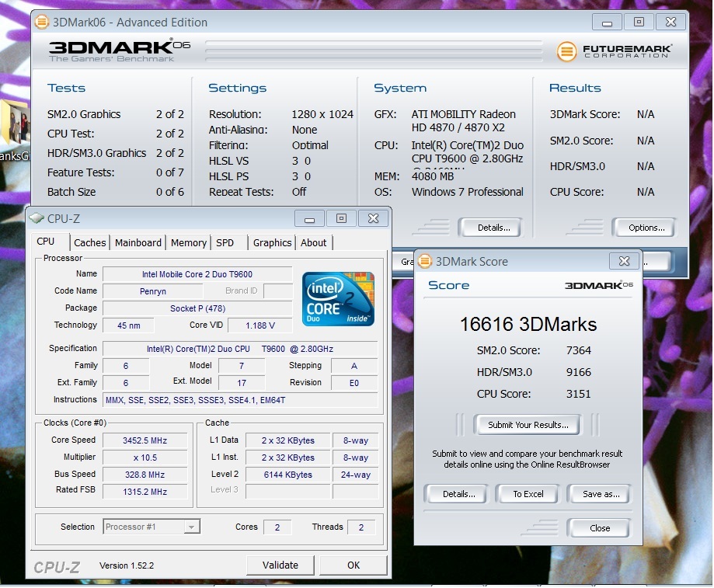
Task: Click the Close button in the score dialog
Action: click(600, 528)
